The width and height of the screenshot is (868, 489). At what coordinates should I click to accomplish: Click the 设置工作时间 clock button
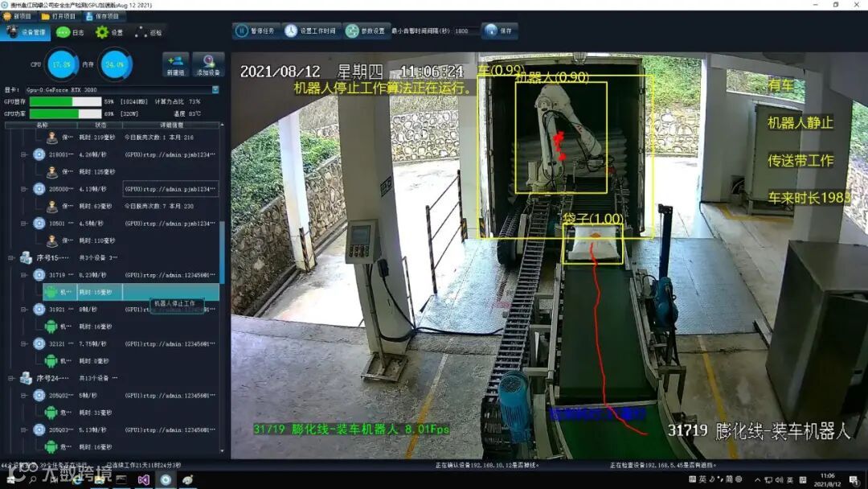(x=310, y=31)
